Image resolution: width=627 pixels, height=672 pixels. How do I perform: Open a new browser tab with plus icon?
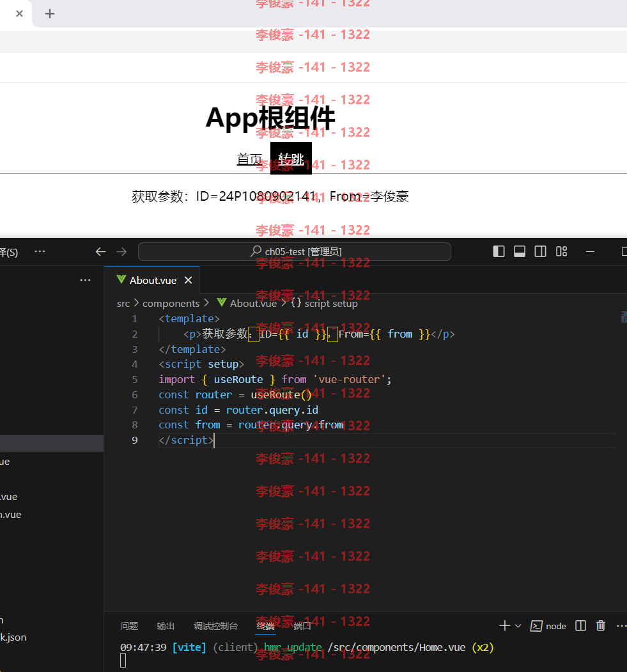tap(50, 13)
